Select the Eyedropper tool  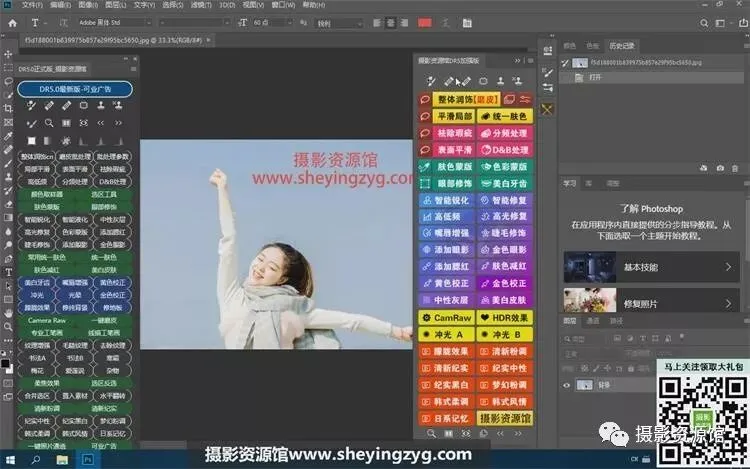(8, 136)
